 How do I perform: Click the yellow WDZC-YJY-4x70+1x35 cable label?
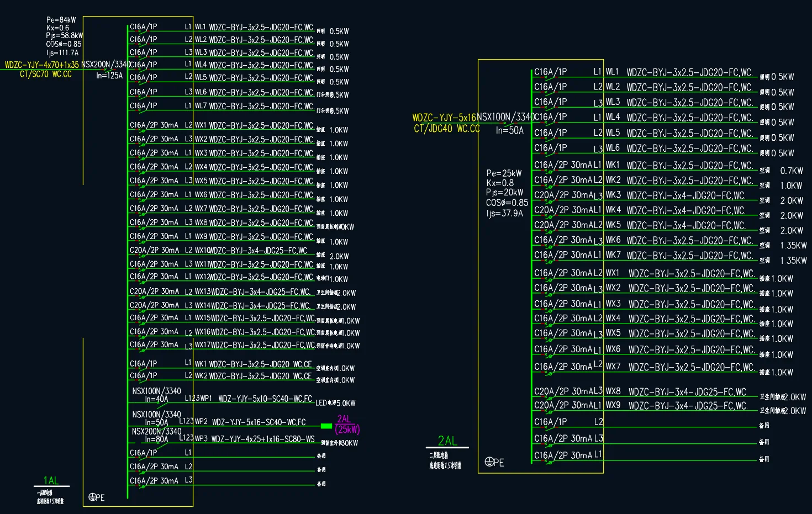42,65
